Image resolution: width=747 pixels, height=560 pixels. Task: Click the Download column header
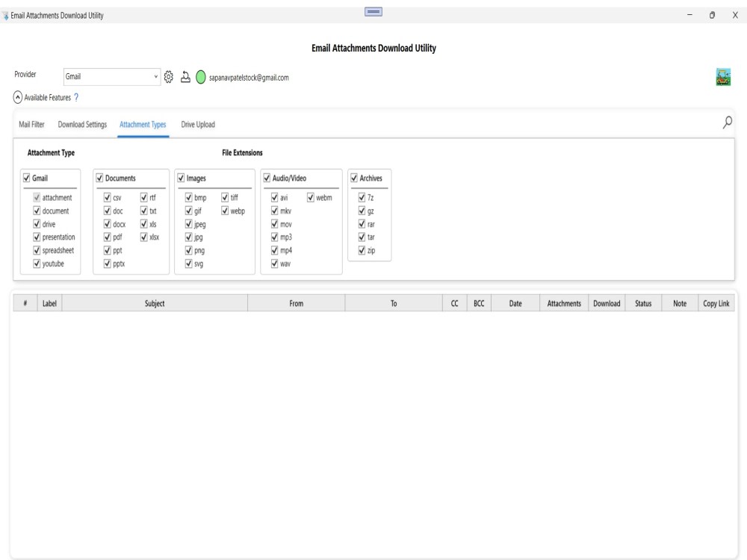point(607,303)
